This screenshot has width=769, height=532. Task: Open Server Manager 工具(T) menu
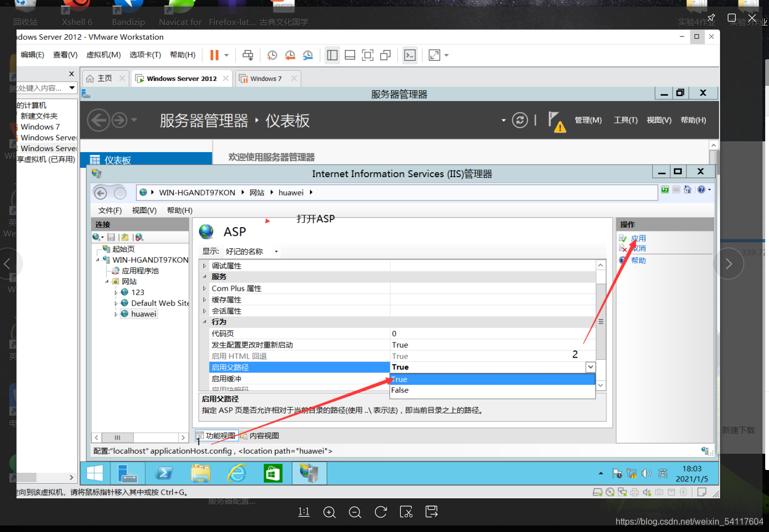click(x=625, y=120)
